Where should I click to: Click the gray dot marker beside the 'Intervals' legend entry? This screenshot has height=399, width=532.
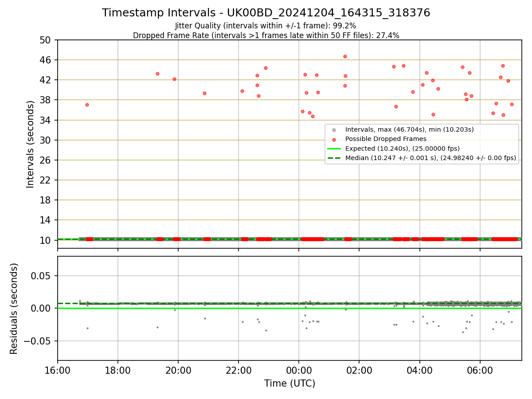coord(334,130)
